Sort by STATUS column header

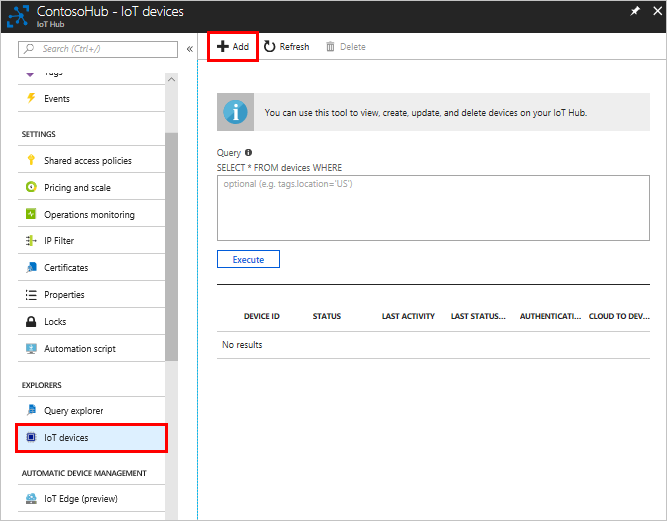[x=327, y=316]
